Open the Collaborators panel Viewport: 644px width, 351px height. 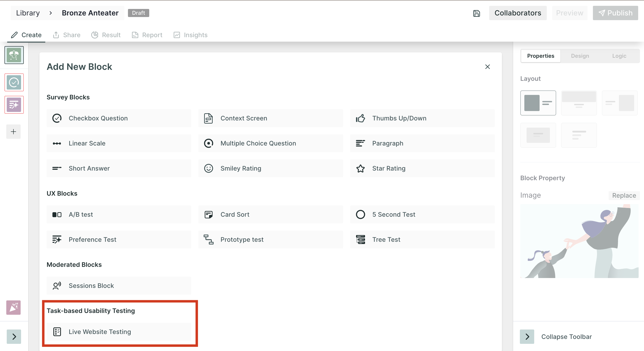pos(518,13)
